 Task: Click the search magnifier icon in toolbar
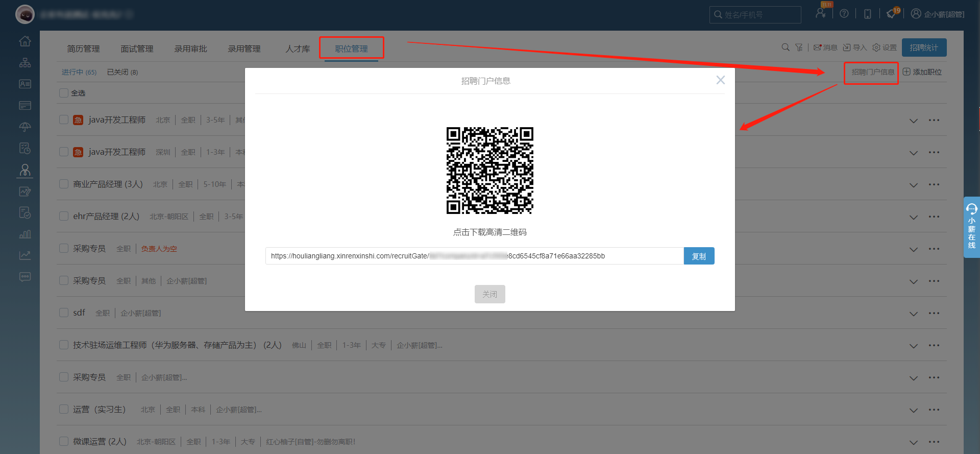tap(786, 47)
